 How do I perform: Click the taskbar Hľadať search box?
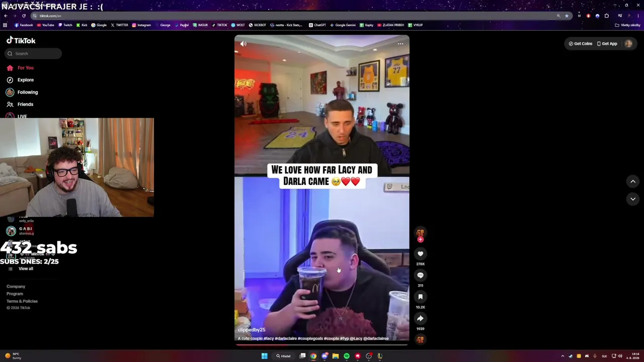(x=283, y=356)
